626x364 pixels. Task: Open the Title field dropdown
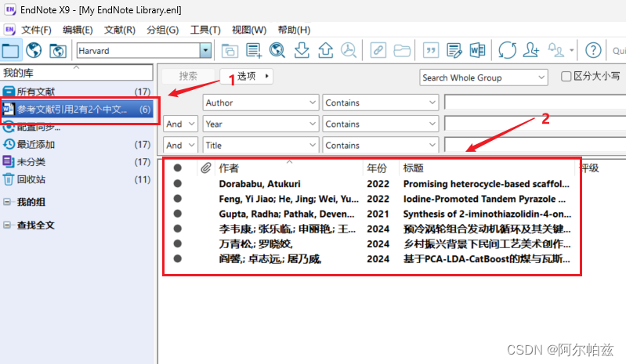pos(261,145)
